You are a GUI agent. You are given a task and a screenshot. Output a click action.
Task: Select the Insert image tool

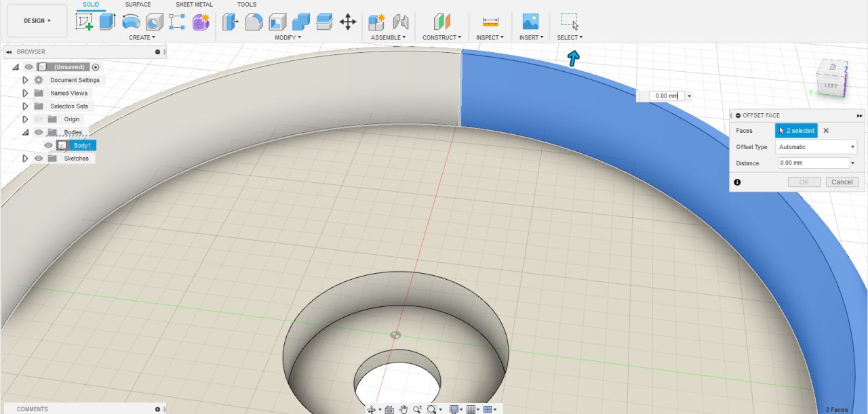530,22
